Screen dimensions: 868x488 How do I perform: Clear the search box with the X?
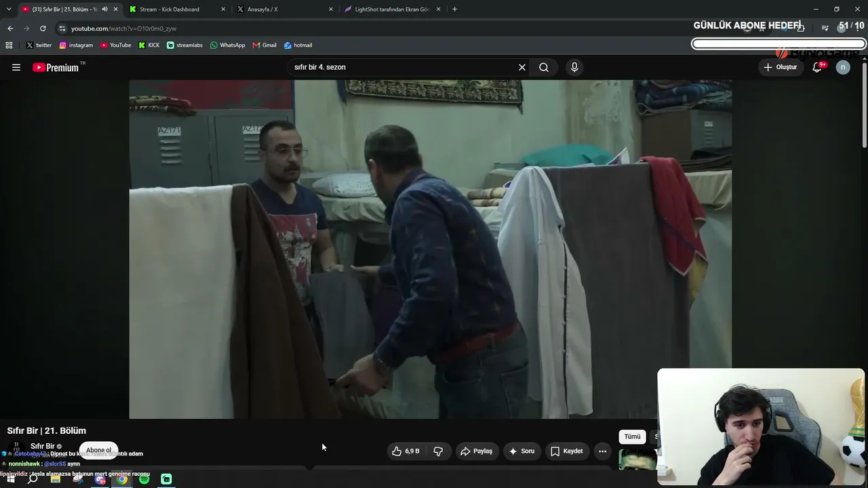click(x=522, y=67)
